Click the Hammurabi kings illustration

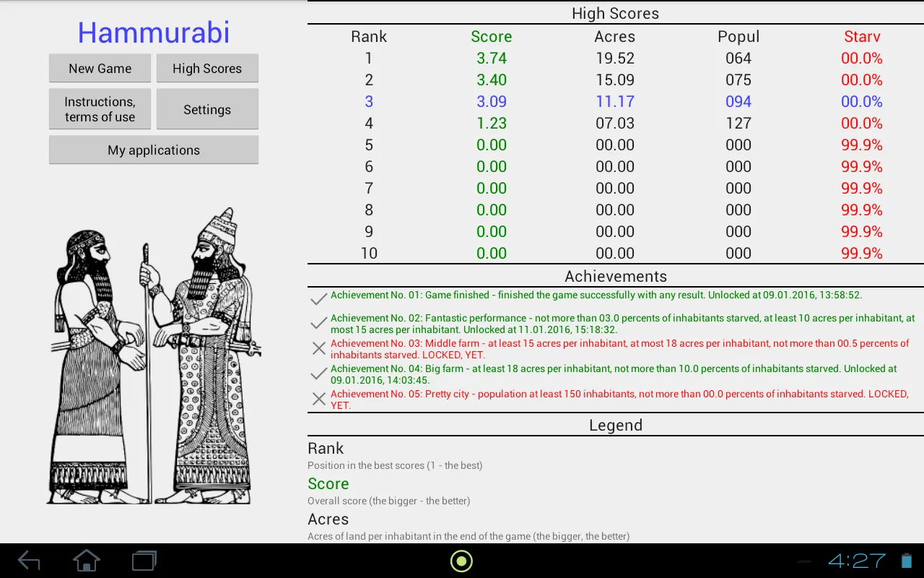point(154,356)
